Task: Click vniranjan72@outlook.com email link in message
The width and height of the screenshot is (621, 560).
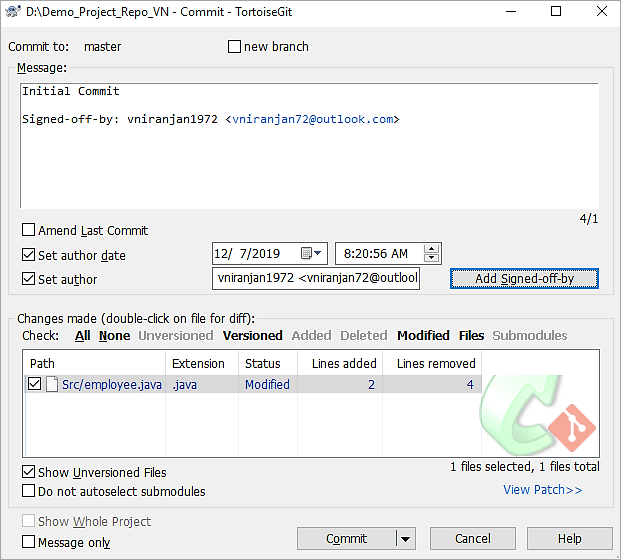Action: 313,119
